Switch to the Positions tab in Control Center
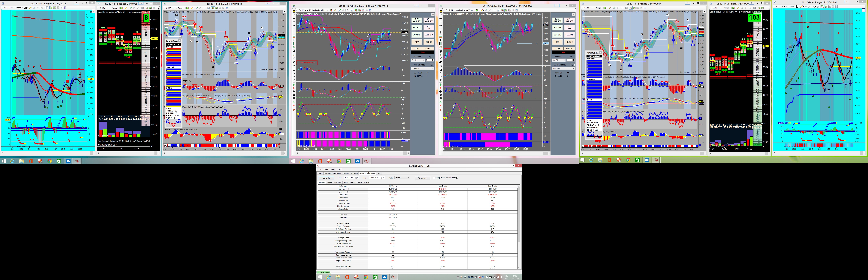 pos(346,173)
